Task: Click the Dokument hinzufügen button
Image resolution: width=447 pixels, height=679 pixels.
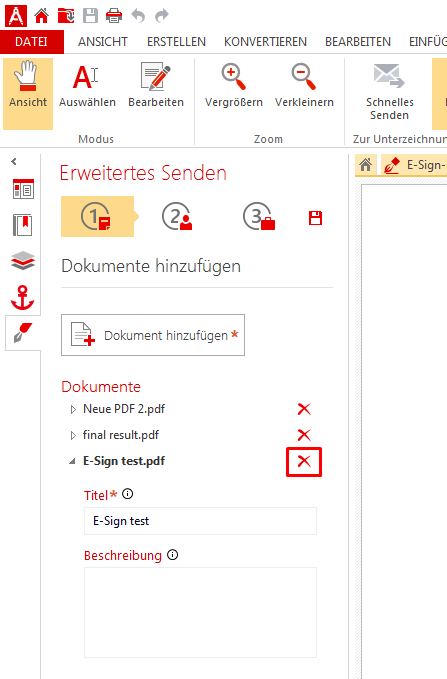Action: (x=153, y=335)
